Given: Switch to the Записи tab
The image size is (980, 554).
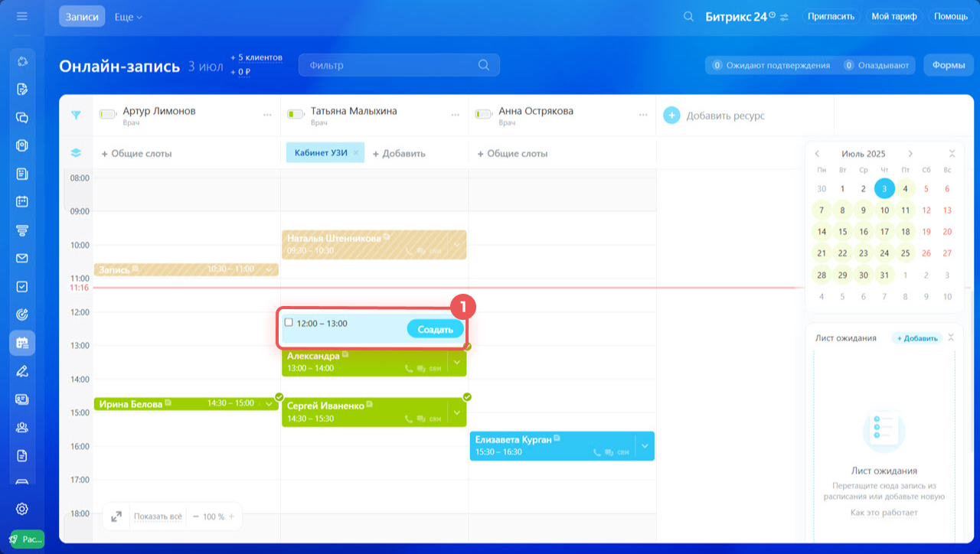Looking at the screenshot, I should tap(82, 17).
